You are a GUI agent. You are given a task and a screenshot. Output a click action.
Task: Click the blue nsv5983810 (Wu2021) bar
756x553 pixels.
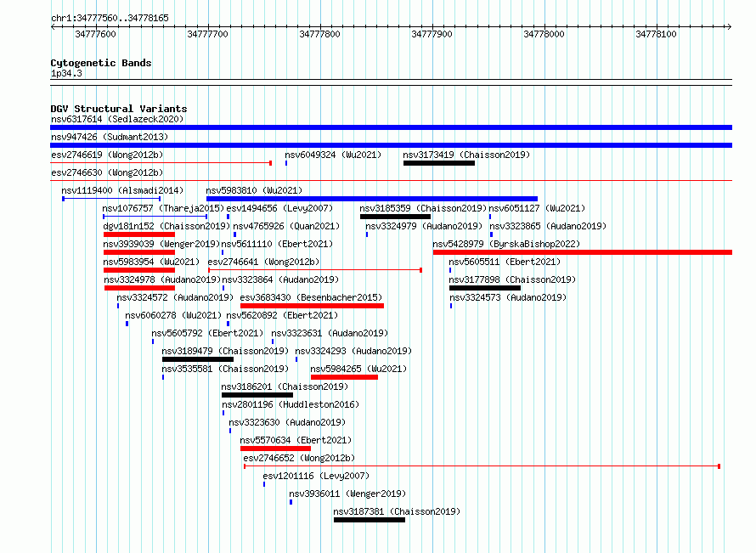coord(372,199)
